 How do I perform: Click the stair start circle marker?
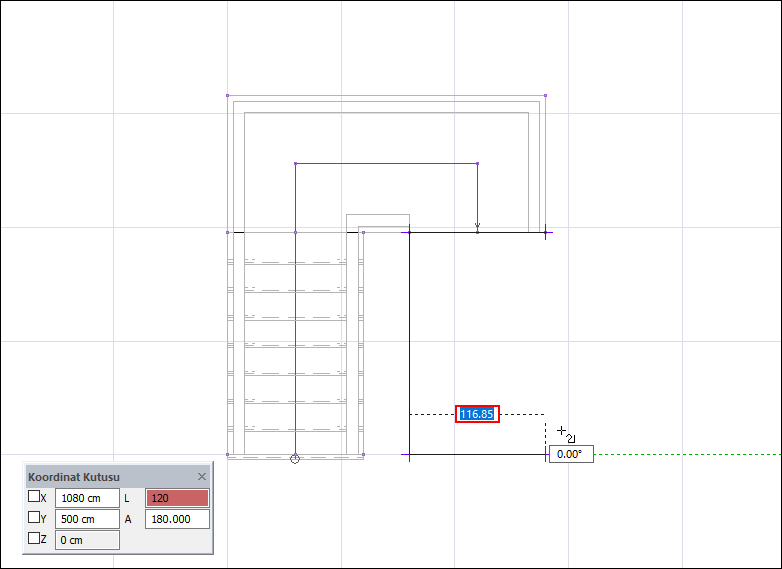295,458
